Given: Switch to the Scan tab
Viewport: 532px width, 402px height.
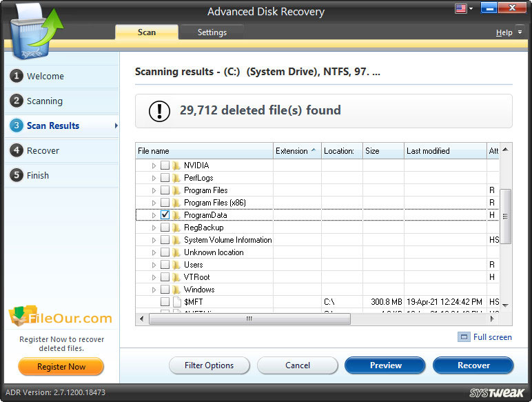Looking at the screenshot, I should coord(147,32).
